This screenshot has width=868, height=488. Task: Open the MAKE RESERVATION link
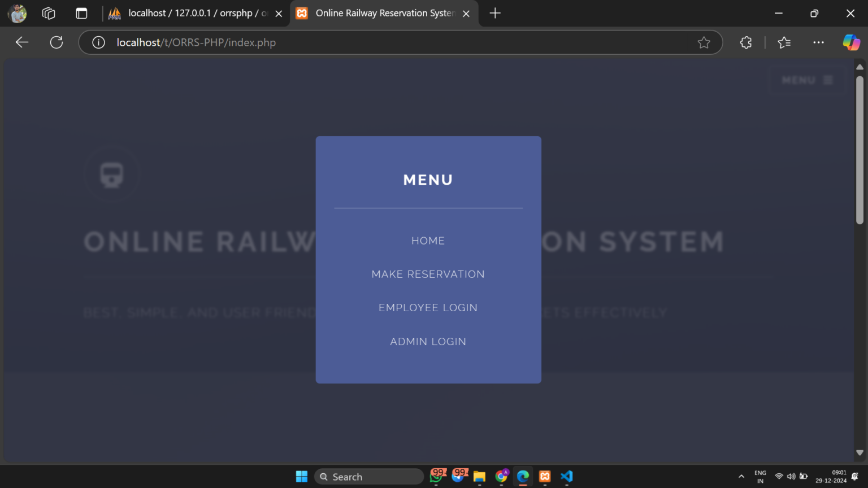(428, 274)
